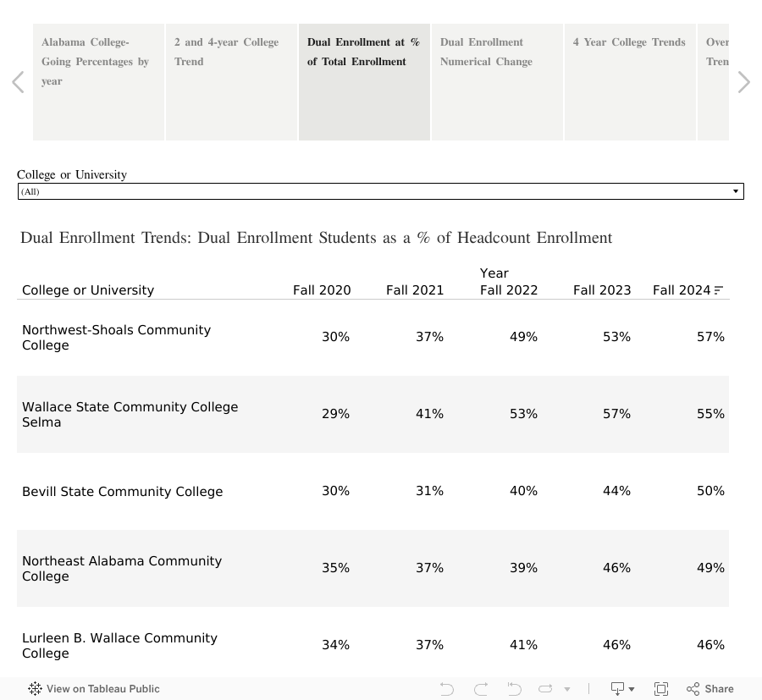Image resolution: width=762 pixels, height=700 pixels.
Task: Open the 4 Year College Trends tab
Action: [629, 81]
